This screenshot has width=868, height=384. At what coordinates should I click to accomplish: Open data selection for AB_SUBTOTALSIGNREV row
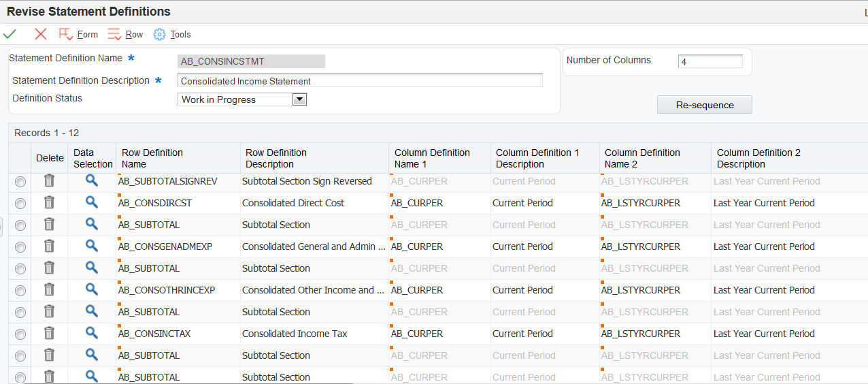click(92, 181)
